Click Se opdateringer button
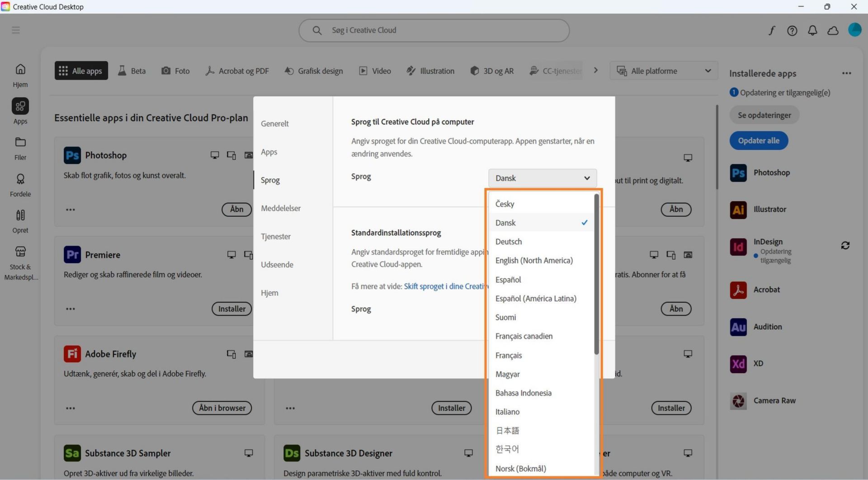 click(x=764, y=115)
